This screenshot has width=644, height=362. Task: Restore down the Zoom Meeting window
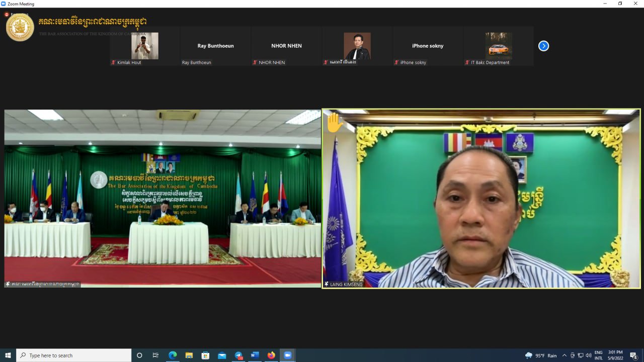(620, 4)
